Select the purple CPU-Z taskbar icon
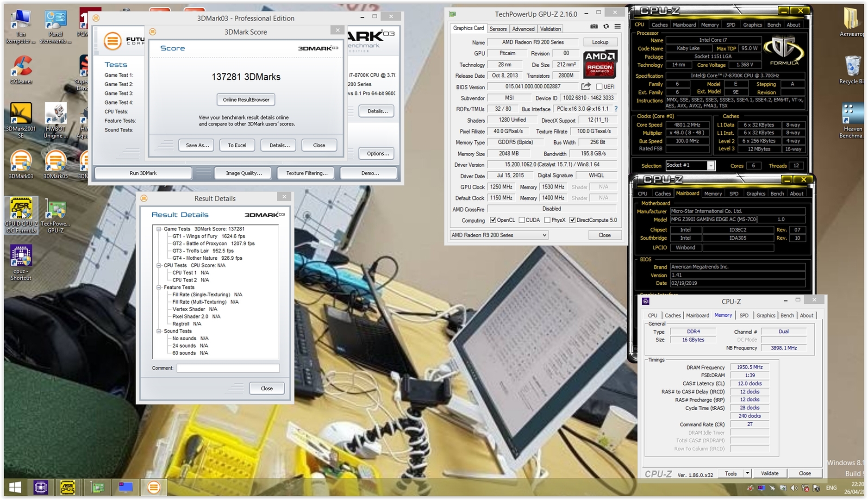868x500 pixels. point(40,487)
